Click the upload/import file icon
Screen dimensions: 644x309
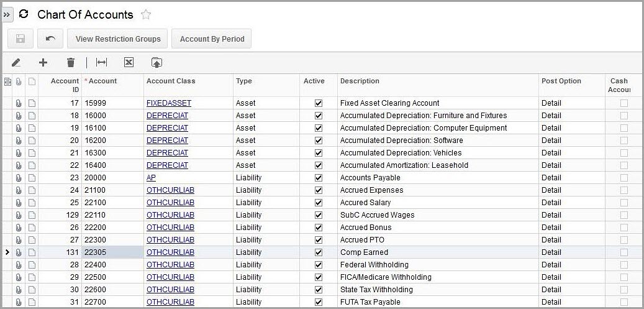[x=156, y=62]
